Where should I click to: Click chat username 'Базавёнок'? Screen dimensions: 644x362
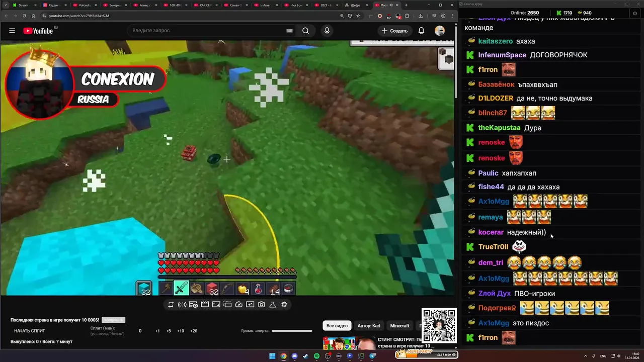tap(497, 84)
